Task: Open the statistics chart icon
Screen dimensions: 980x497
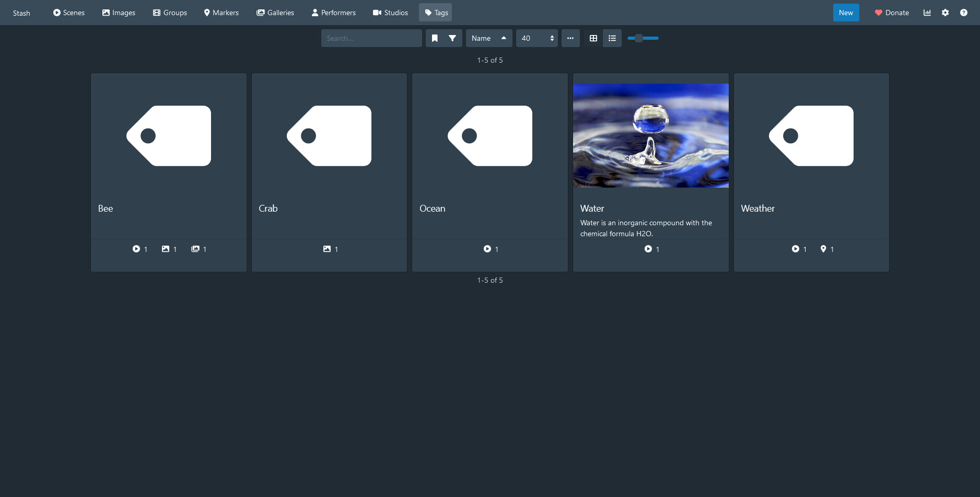Action: coord(927,13)
